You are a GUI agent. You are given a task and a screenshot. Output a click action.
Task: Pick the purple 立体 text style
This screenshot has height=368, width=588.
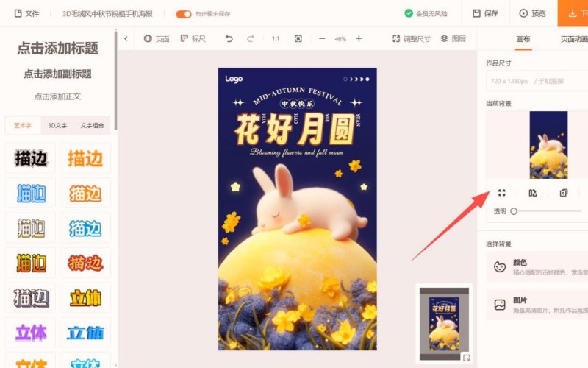(31, 333)
